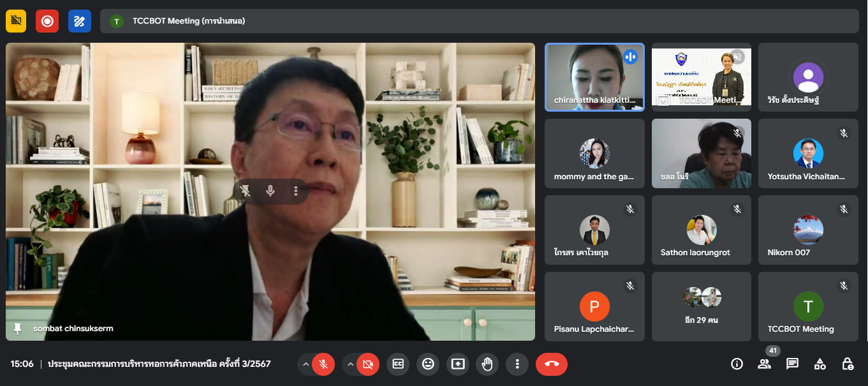Open the meeting details info icon
The width and height of the screenshot is (868, 386).
737,364
